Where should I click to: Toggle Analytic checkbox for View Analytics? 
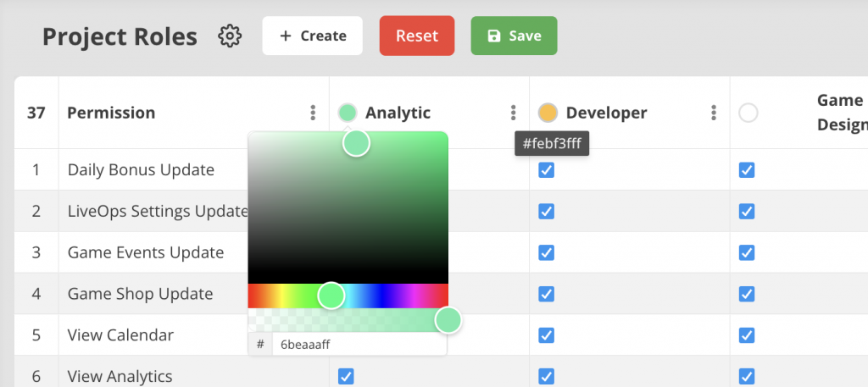coord(346,376)
